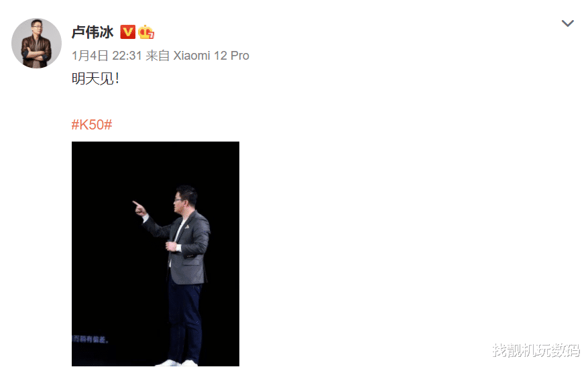
Task: Click the Xiaomi 12 Pro source link
Action: [211, 56]
